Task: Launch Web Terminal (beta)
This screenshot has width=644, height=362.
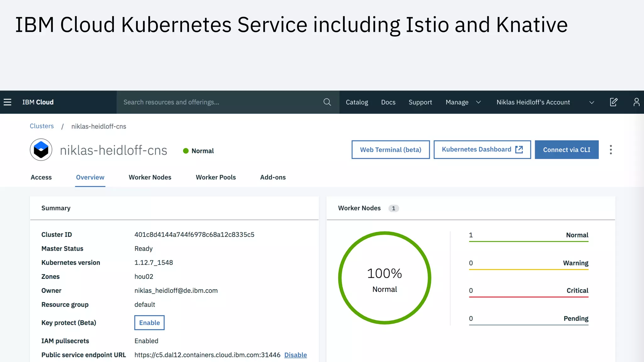Action: point(391,150)
